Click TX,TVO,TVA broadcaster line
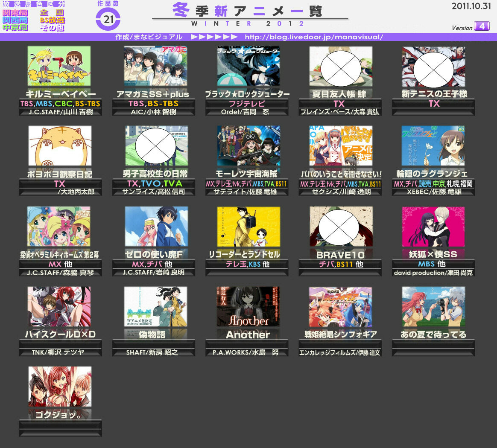The height and width of the screenshot is (448, 497). (x=155, y=183)
